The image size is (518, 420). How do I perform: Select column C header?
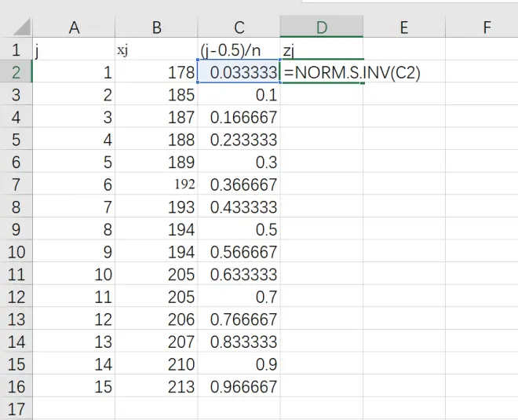click(239, 27)
